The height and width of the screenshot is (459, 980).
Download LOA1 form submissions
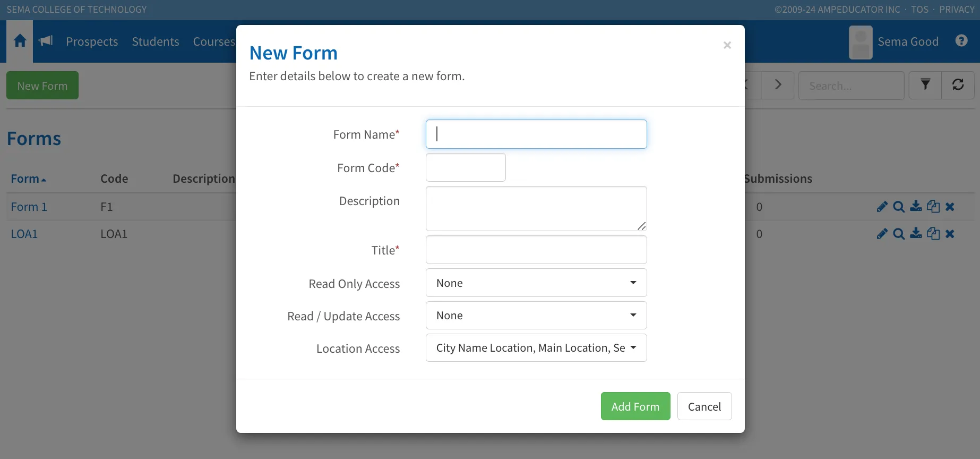click(916, 233)
